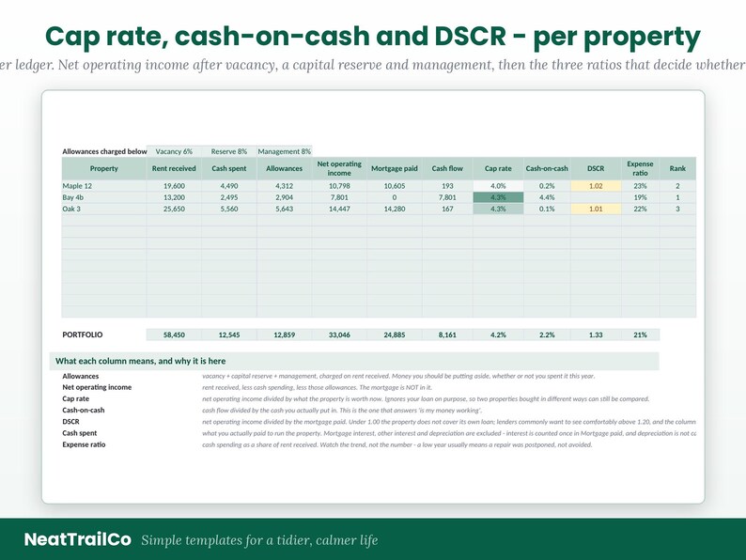Click the DSCR glossary term
The image size is (746, 560).
(70, 422)
